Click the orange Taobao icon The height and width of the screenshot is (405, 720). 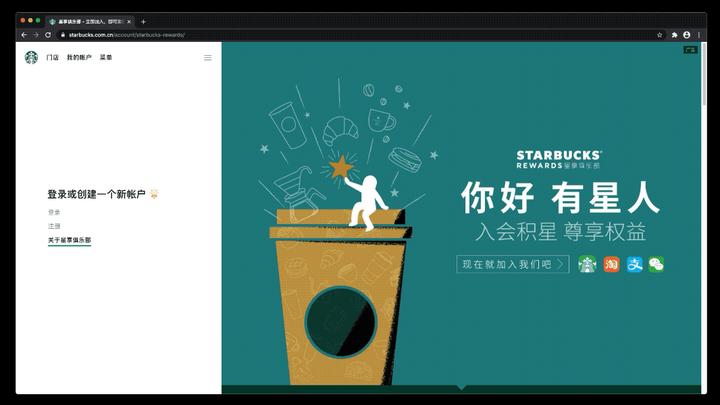611,264
